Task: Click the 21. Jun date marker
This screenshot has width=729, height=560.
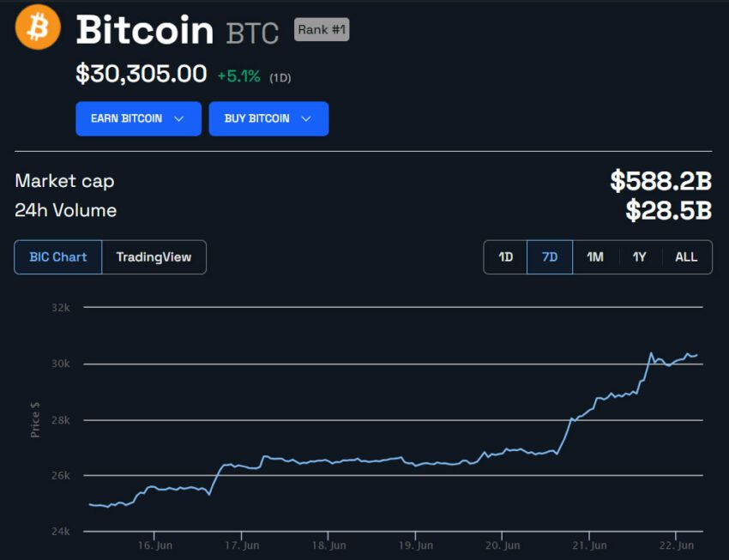Action: click(x=589, y=545)
